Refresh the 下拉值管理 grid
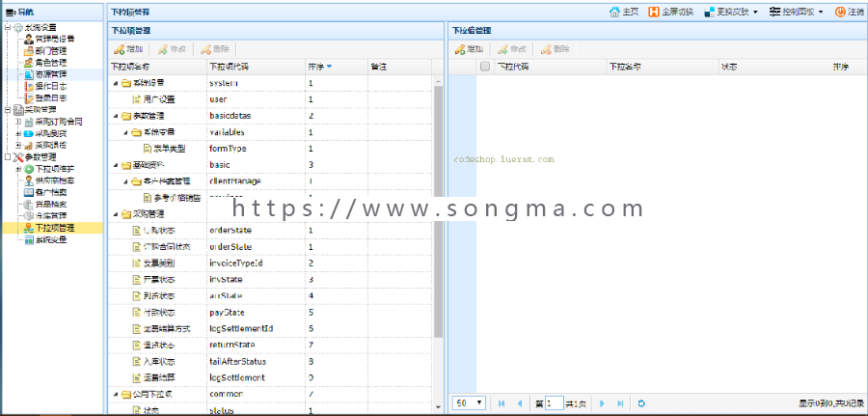 pyautogui.click(x=641, y=403)
